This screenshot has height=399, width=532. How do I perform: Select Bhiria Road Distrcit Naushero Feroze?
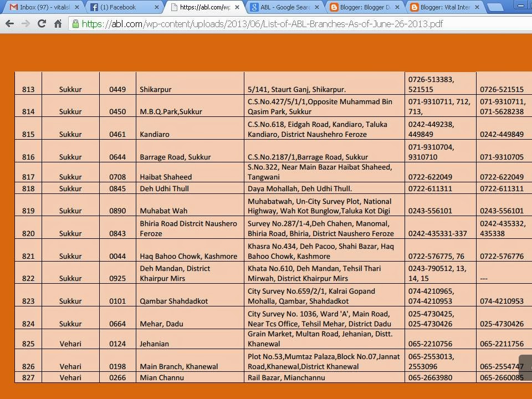pyautogui.click(x=188, y=228)
